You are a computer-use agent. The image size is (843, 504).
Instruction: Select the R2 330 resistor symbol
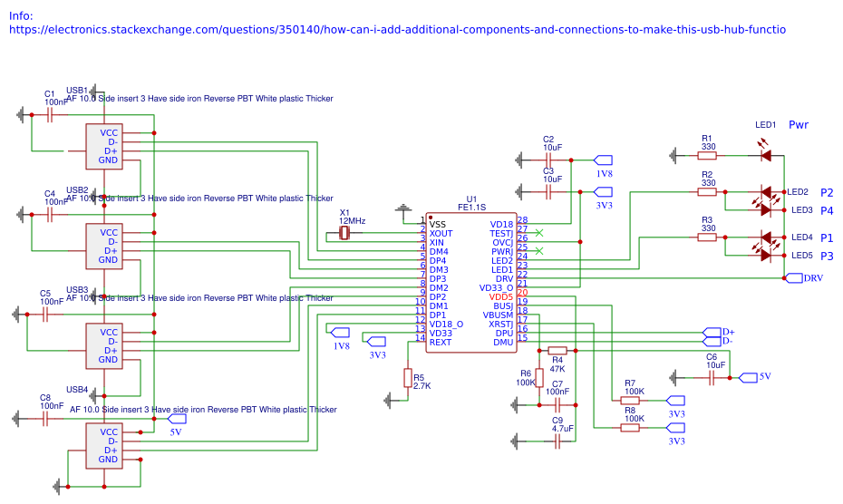pyautogui.click(x=707, y=192)
